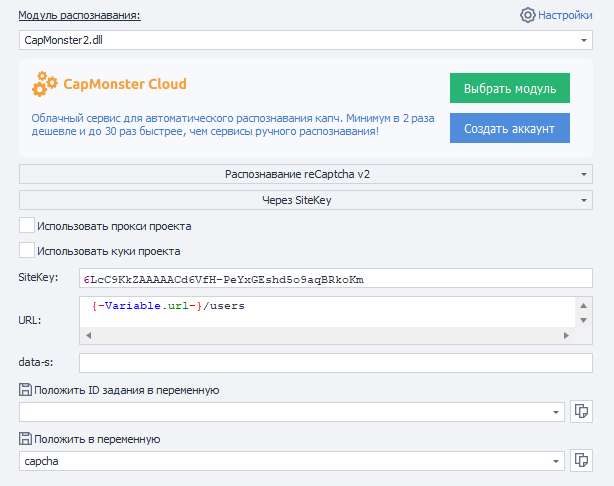Screen dimensions: 614x486
Task: Click the data-s: label
Action: point(36,362)
